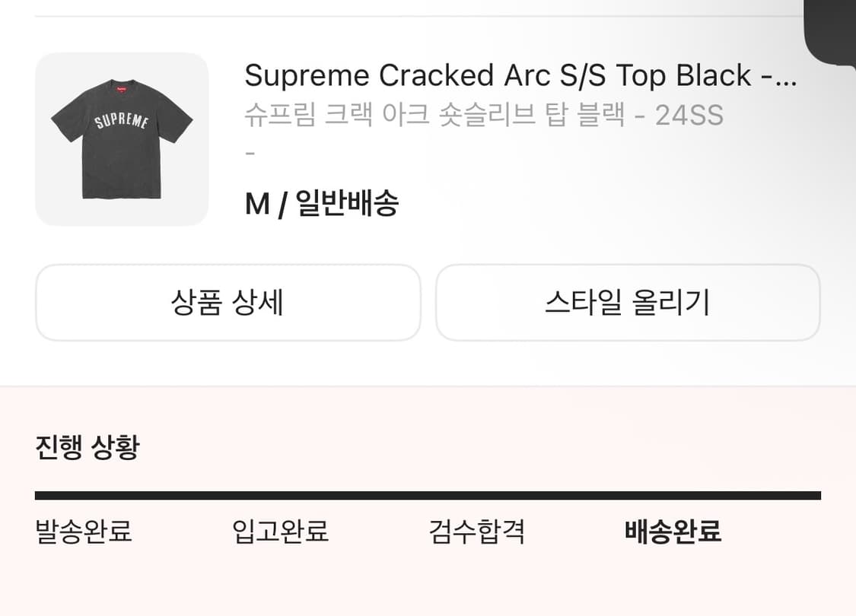Click the black delivery progress bar
The height and width of the screenshot is (616, 856).
point(428,496)
